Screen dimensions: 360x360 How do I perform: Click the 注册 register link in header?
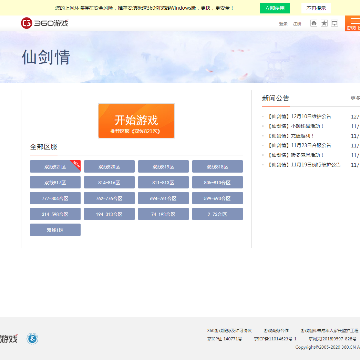(297, 24)
